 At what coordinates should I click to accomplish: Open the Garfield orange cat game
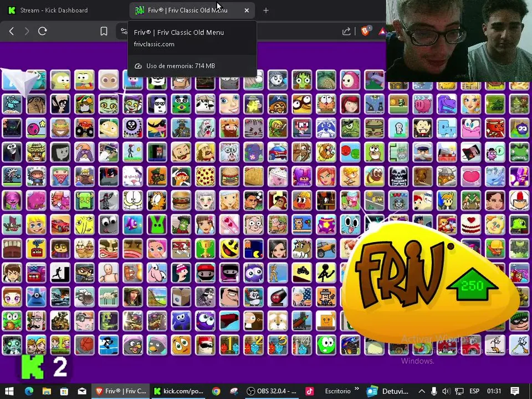coord(157,201)
